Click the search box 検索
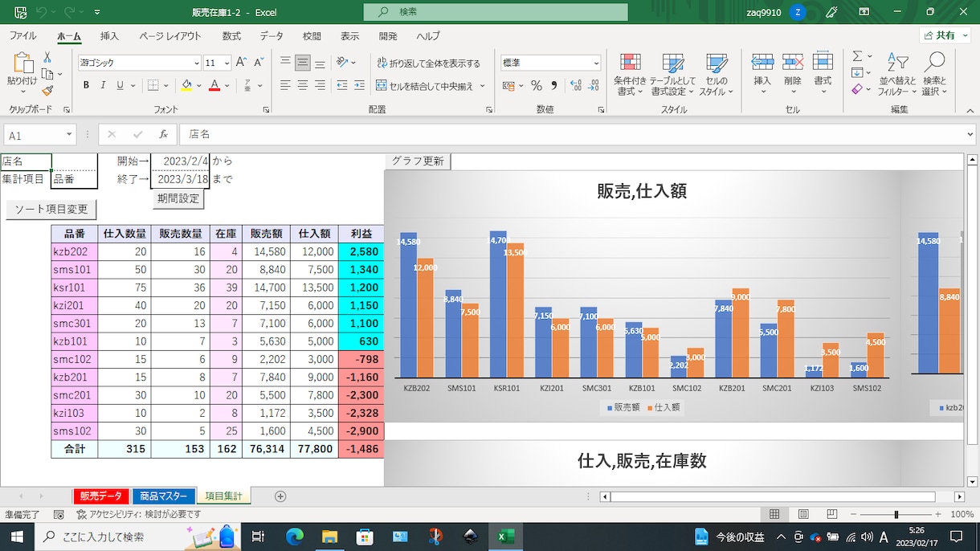This screenshot has height=551, width=980. click(x=496, y=12)
